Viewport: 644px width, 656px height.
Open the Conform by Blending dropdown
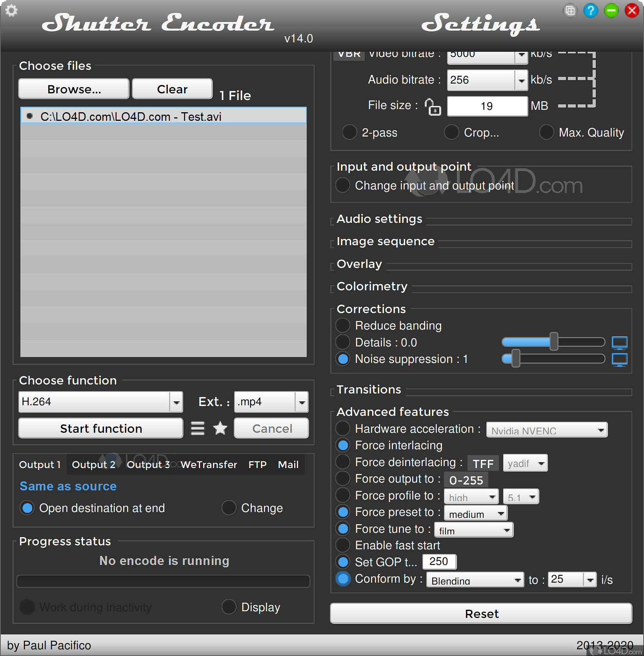click(475, 580)
